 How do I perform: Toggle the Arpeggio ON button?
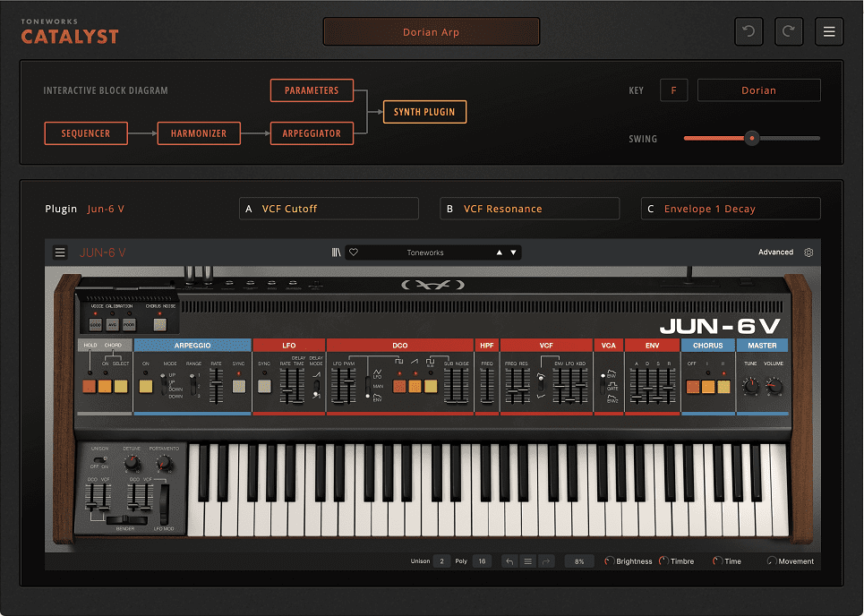[145, 386]
